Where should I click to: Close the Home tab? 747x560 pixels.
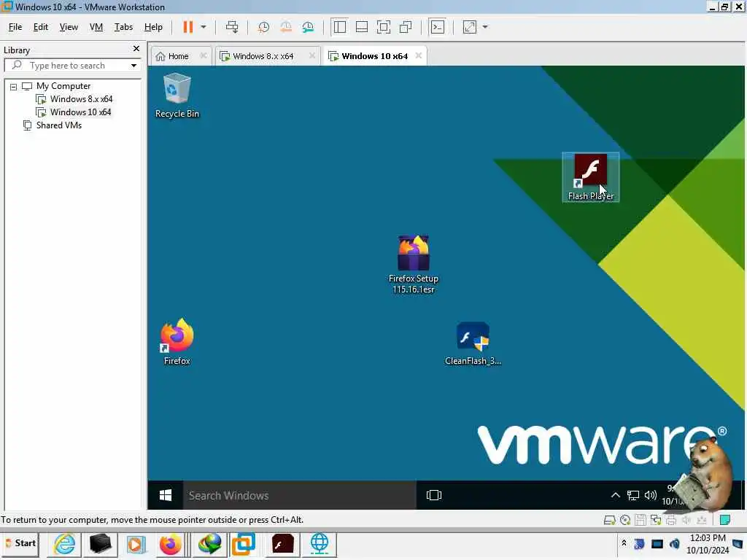[x=204, y=55]
